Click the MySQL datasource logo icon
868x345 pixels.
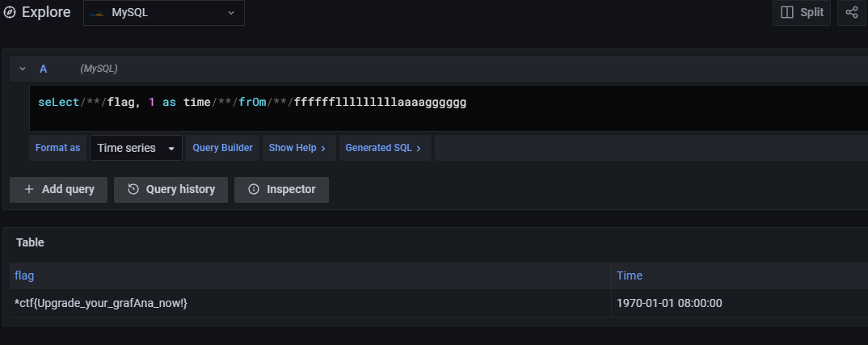pos(97,13)
